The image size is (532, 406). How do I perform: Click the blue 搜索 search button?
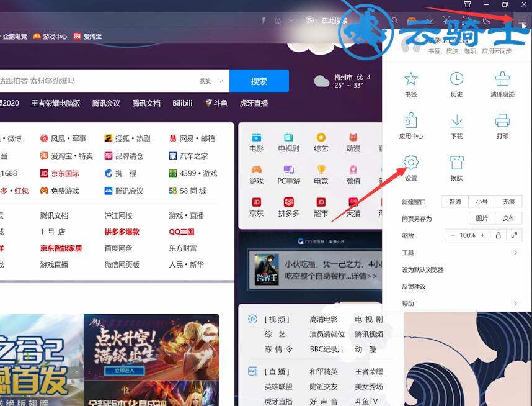pos(259,81)
